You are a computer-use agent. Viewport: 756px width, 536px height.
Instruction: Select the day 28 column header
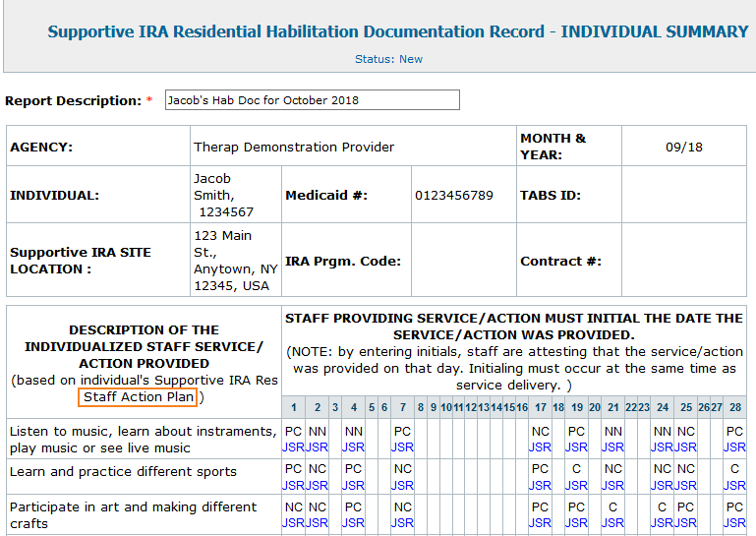[x=734, y=407]
